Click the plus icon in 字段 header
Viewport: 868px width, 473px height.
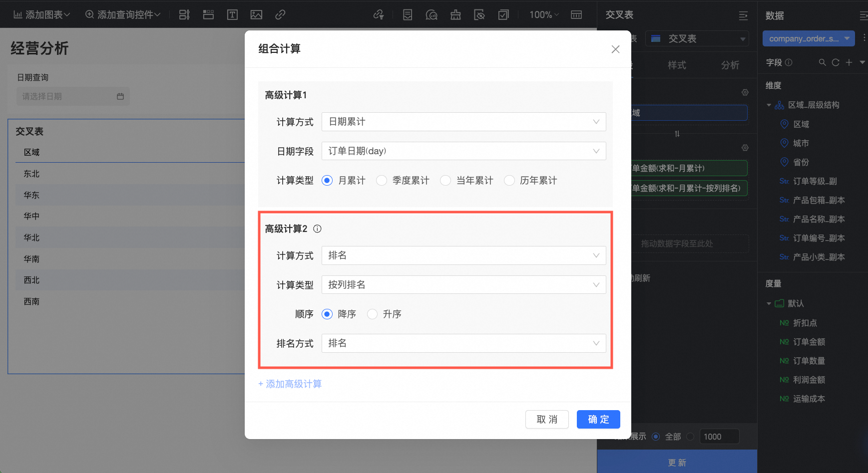coord(849,62)
